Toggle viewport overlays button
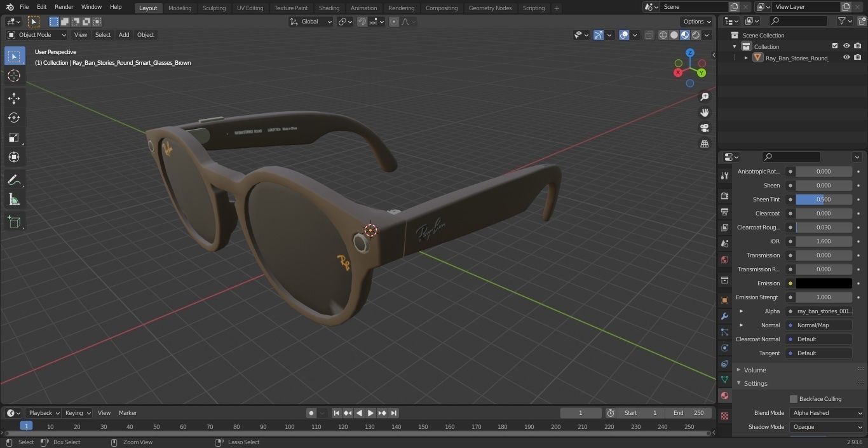Screen dimensions: 868x448 [624, 35]
